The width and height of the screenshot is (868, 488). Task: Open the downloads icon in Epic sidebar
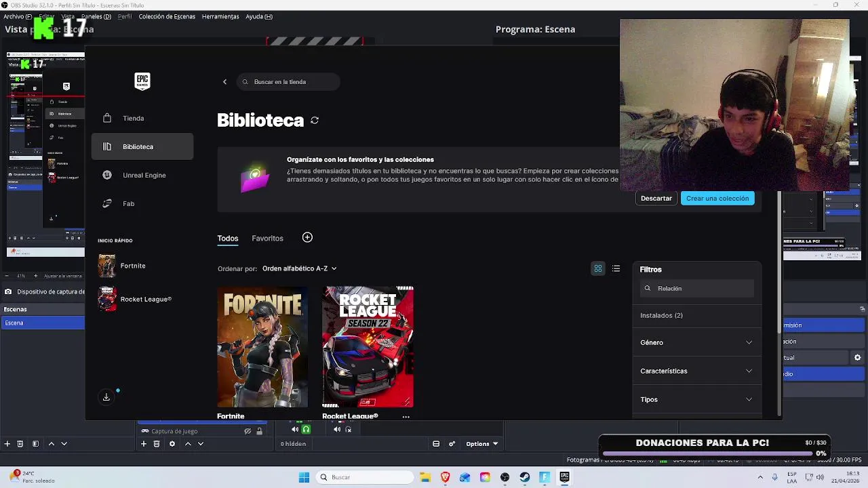pyautogui.click(x=106, y=397)
